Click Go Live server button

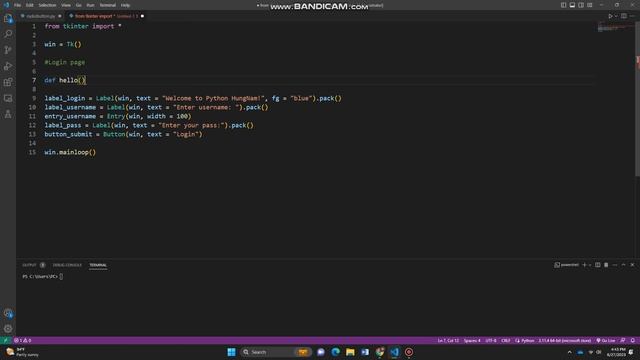[606, 340]
